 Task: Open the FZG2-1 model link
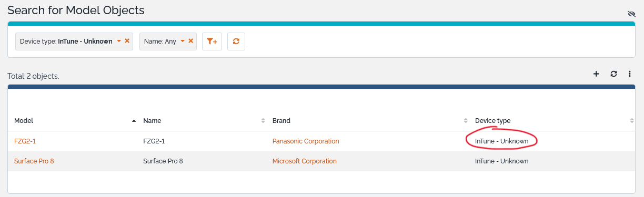(x=25, y=141)
